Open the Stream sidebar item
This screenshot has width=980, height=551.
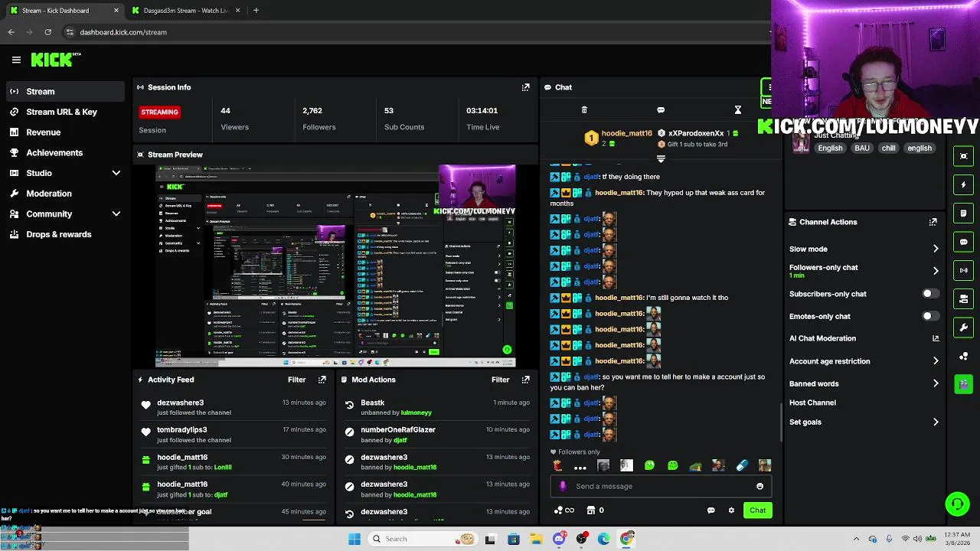[x=64, y=92]
